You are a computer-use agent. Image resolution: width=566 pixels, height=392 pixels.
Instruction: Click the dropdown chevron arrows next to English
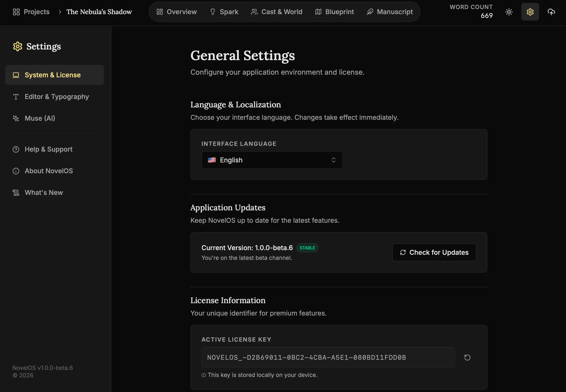333,160
